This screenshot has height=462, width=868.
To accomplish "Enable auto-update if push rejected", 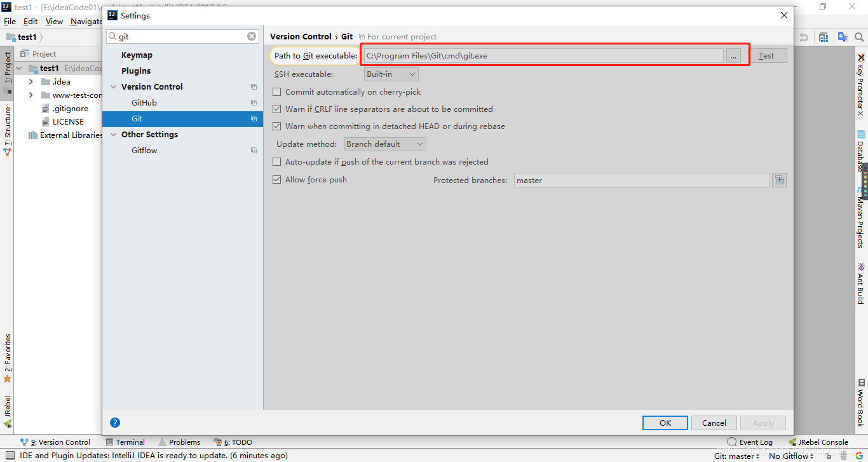I will [x=276, y=162].
